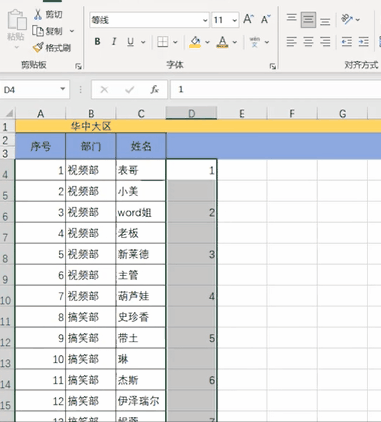Increase font size with large A
The width and height of the screenshot is (381, 422).
(248, 20)
